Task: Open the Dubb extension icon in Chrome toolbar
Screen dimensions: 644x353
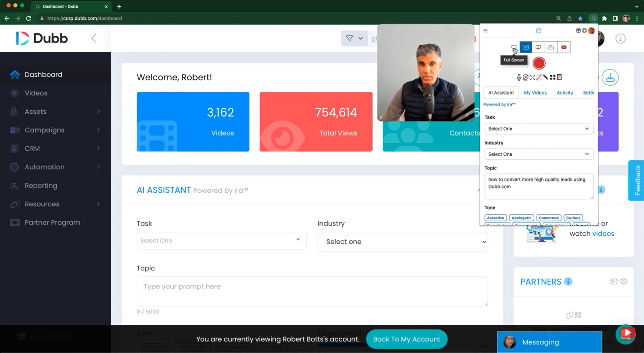Action: tap(593, 18)
